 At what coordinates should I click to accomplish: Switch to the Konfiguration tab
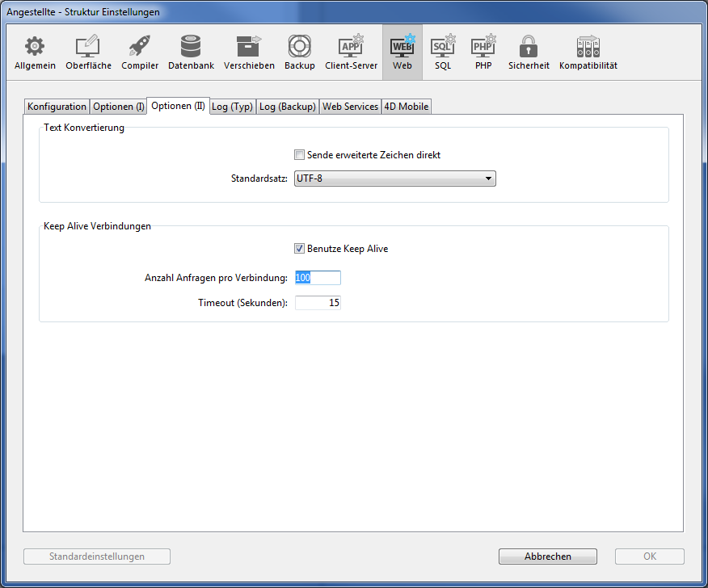(x=57, y=107)
